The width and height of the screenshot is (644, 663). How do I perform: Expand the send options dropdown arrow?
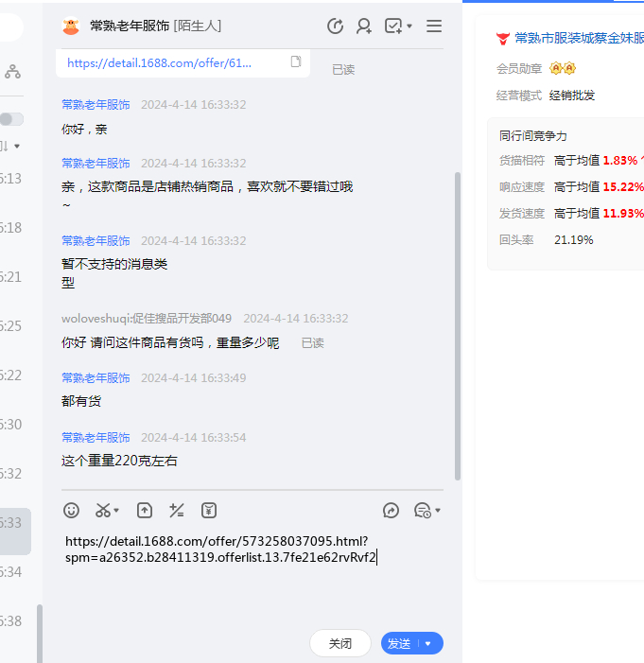428,643
